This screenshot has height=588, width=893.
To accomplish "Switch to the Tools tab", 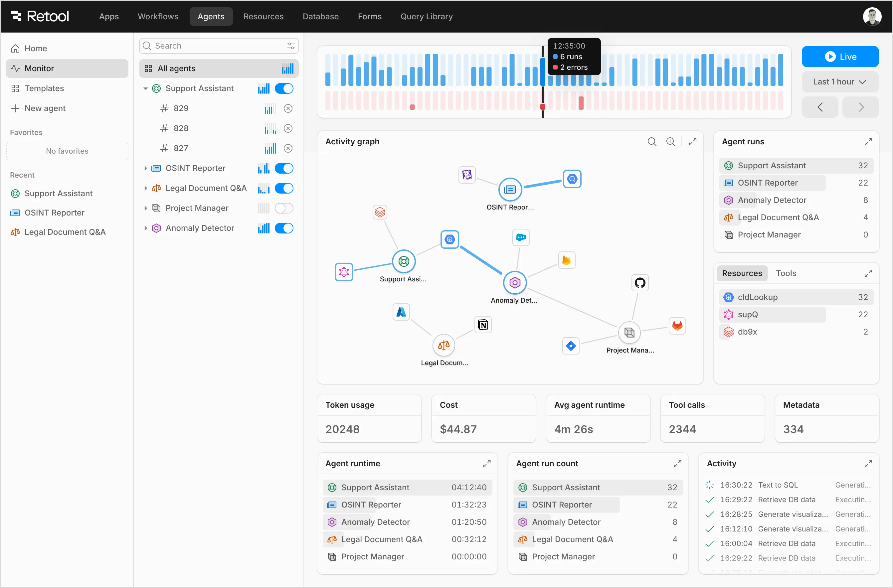I will click(x=786, y=273).
